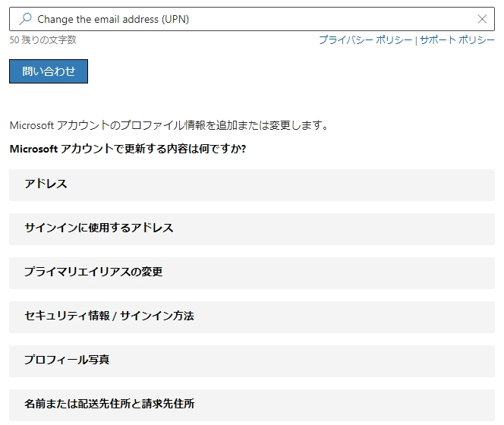Click the separator between the two policy links

[x=416, y=40]
